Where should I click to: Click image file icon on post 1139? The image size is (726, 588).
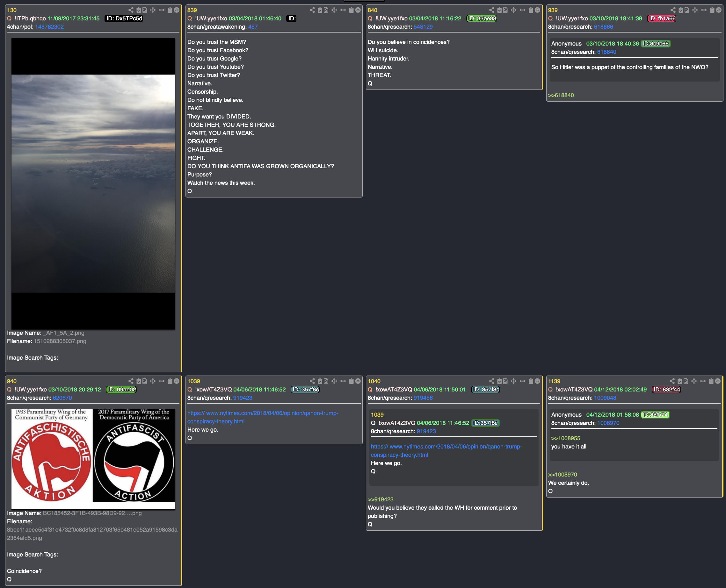click(686, 381)
